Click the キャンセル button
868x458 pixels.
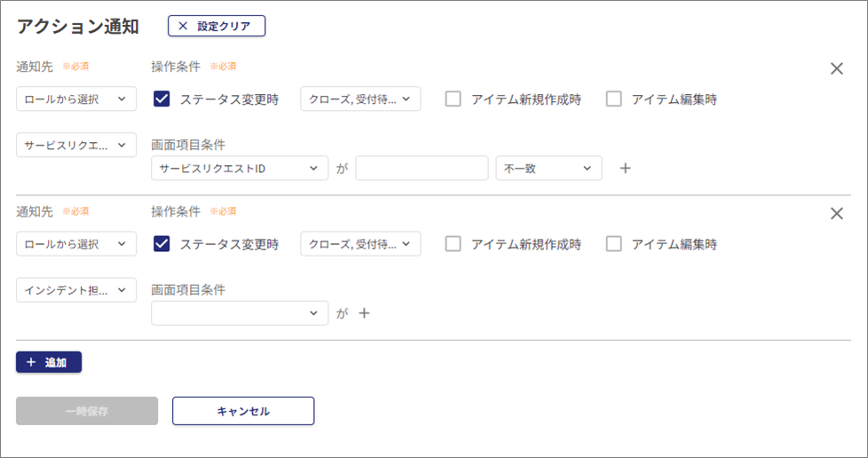point(243,411)
